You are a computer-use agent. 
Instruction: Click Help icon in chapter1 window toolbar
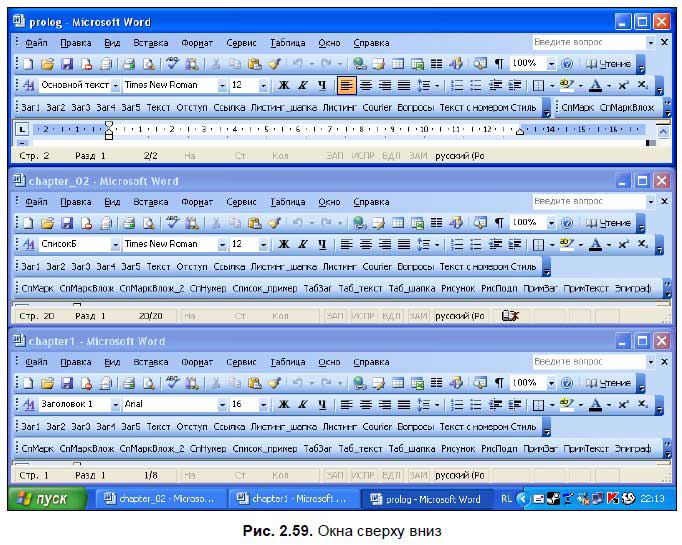click(x=567, y=383)
